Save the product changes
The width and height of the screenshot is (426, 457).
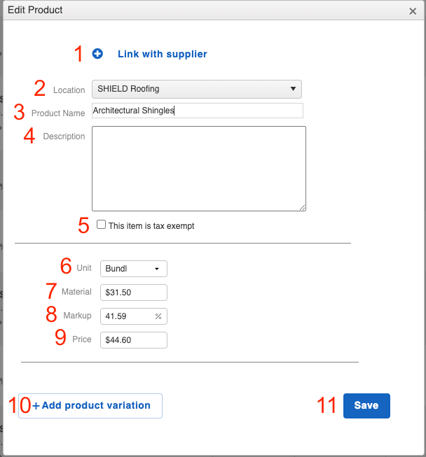coord(367,406)
